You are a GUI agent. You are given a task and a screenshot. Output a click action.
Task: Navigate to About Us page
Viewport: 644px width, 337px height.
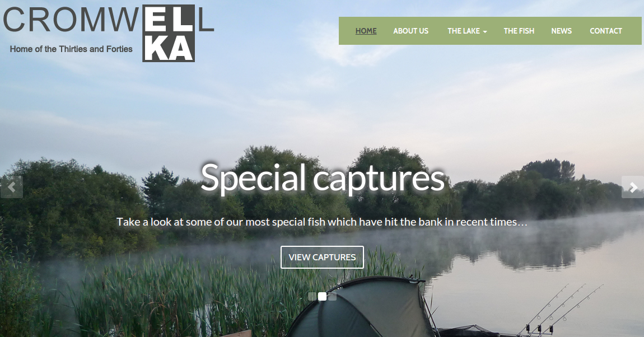(x=410, y=31)
